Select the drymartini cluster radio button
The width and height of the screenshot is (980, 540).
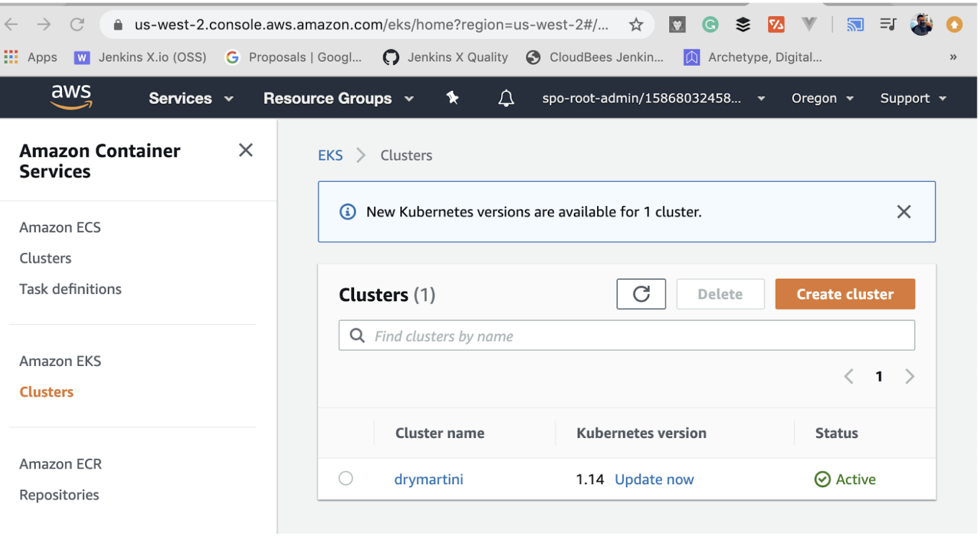click(x=346, y=479)
